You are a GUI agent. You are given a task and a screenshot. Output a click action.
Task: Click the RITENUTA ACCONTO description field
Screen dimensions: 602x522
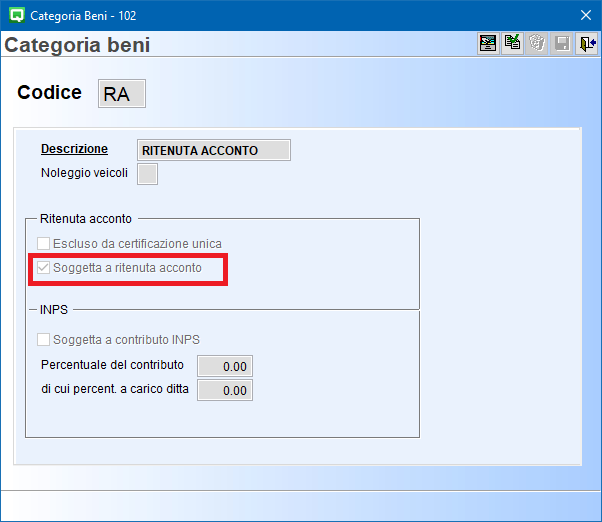pyautogui.click(x=213, y=150)
